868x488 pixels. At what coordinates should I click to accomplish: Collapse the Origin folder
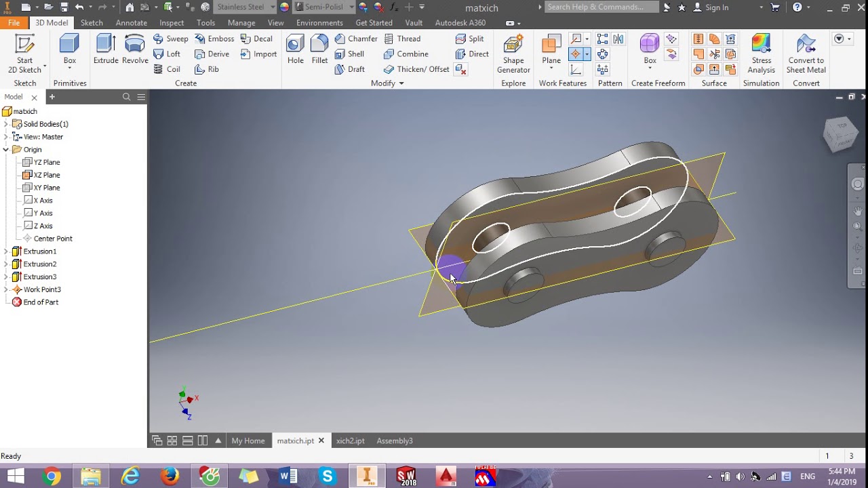point(6,150)
